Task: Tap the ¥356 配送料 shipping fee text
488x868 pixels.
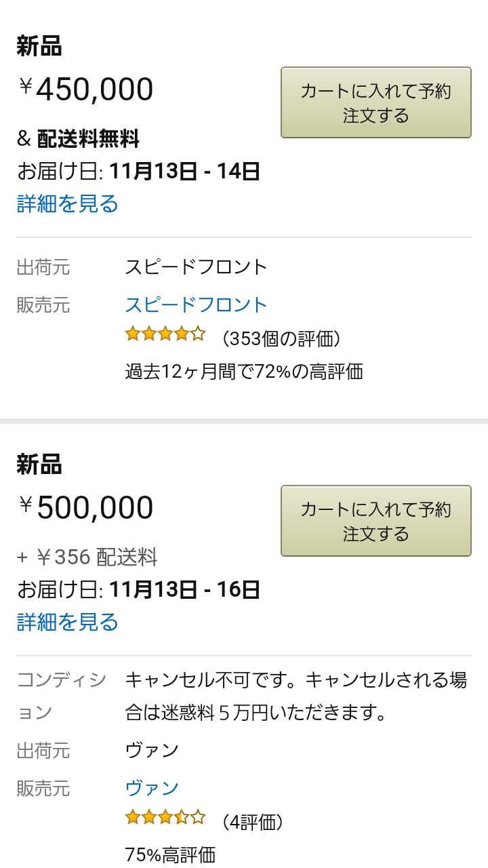Action: tap(88, 557)
